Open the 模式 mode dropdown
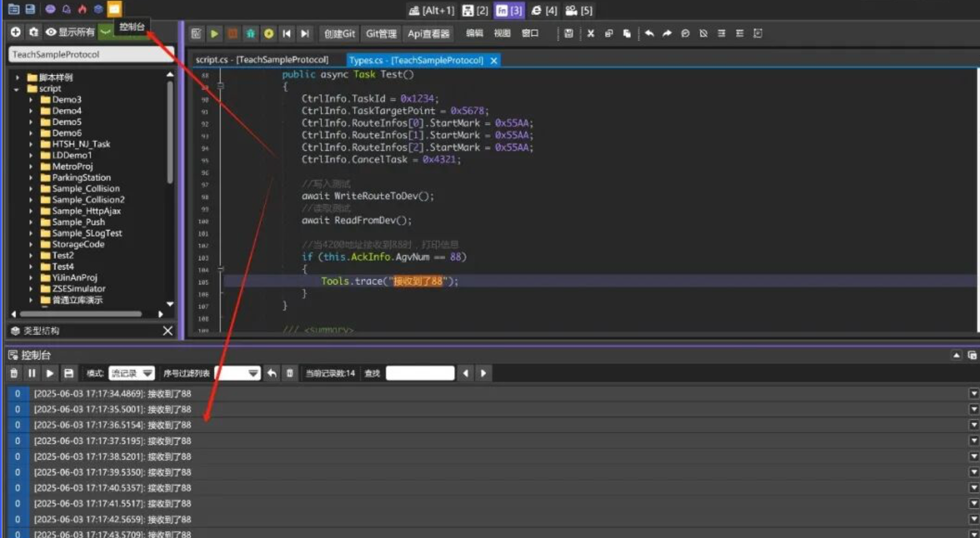 click(x=132, y=373)
